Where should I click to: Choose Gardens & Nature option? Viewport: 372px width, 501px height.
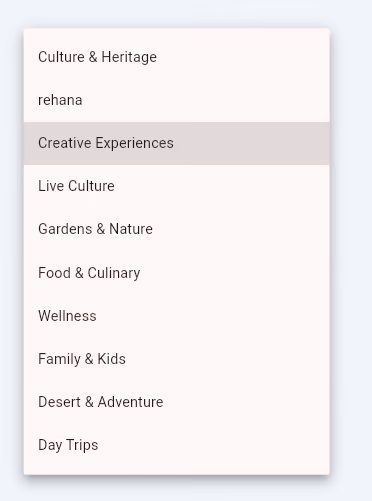coord(177,229)
